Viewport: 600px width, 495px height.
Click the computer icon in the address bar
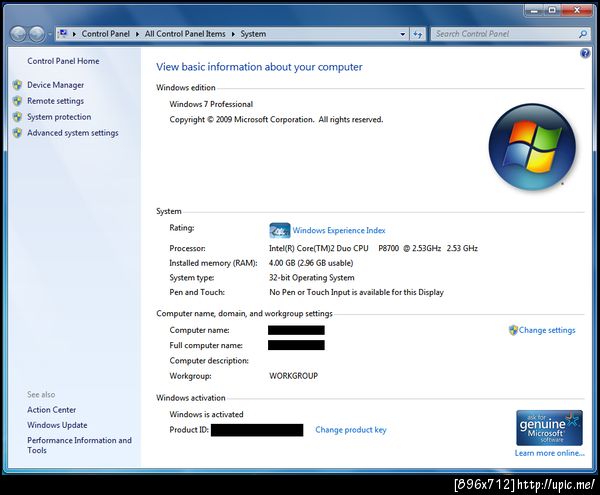[63, 34]
